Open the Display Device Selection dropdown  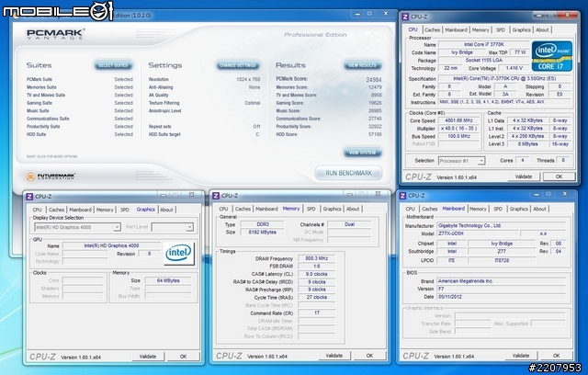(117, 227)
